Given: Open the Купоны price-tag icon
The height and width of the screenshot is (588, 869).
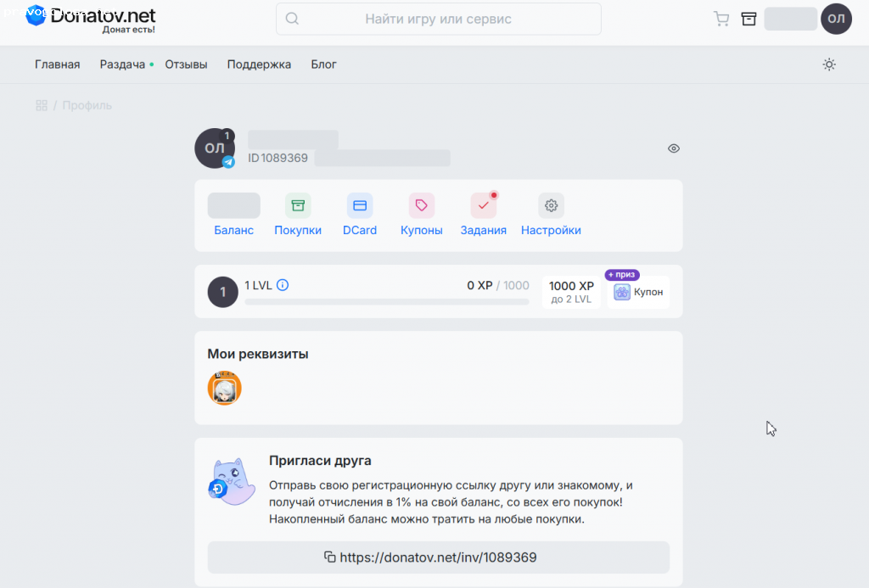Looking at the screenshot, I should coord(421,205).
